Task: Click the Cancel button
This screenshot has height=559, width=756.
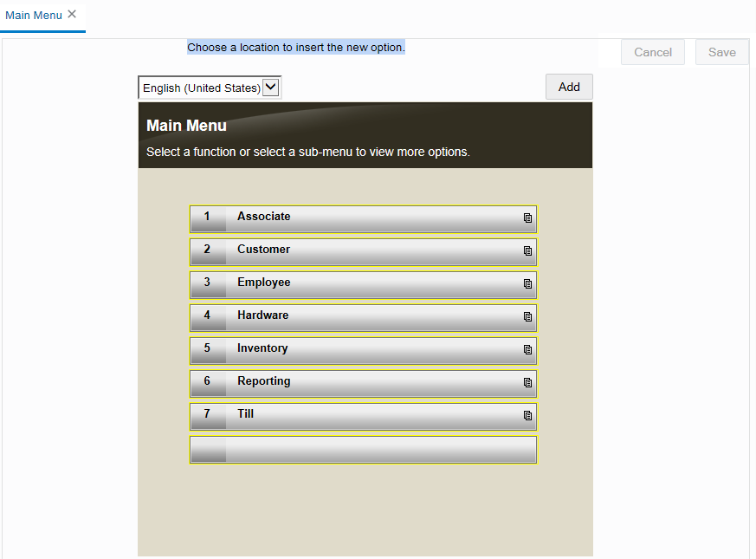Action: click(x=652, y=52)
